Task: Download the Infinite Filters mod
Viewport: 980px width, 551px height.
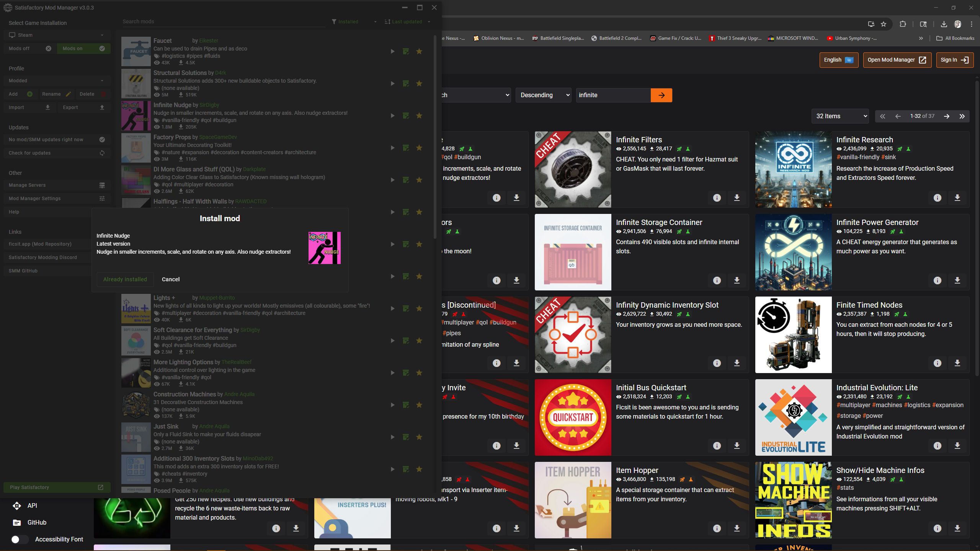Action: point(737,198)
